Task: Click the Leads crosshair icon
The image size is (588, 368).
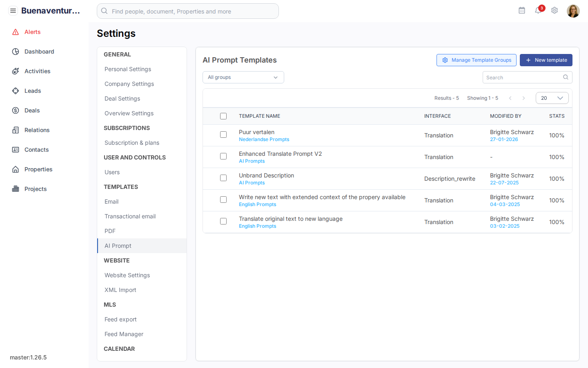Action: pyautogui.click(x=16, y=91)
